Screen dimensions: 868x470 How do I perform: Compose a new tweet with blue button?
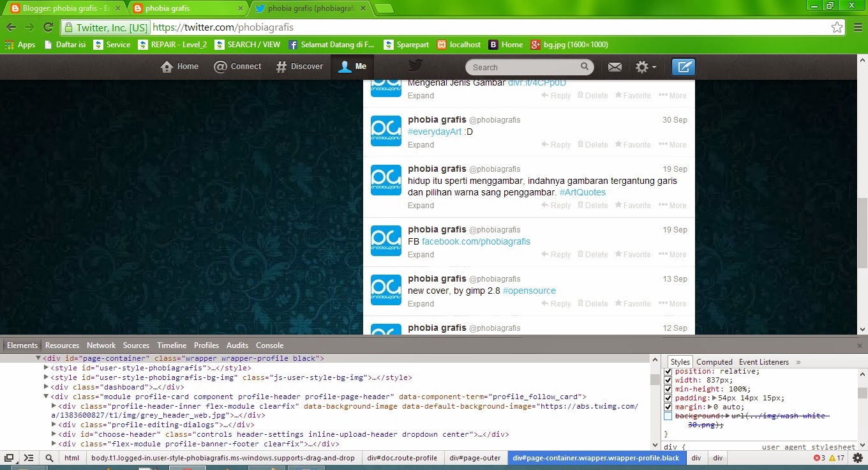pyautogui.click(x=684, y=67)
